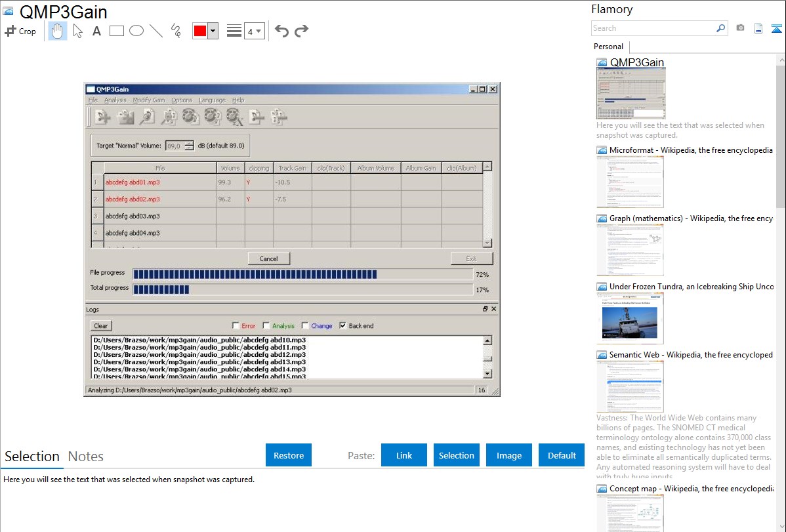Click the magnifier search icon
This screenshot has height=532, width=786.
pyautogui.click(x=721, y=28)
